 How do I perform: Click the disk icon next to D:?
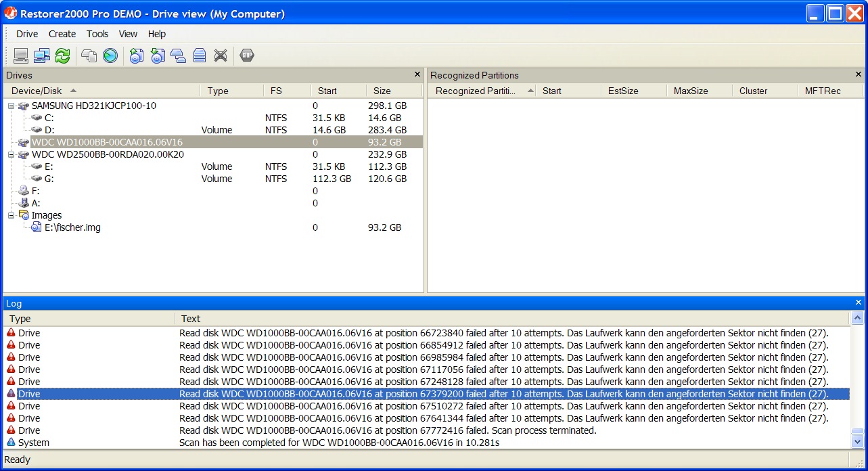[x=37, y=130]
